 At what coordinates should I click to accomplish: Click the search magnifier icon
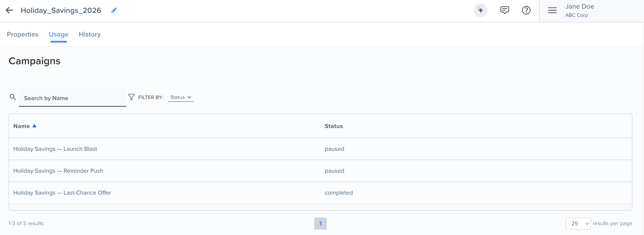(13, 97)
